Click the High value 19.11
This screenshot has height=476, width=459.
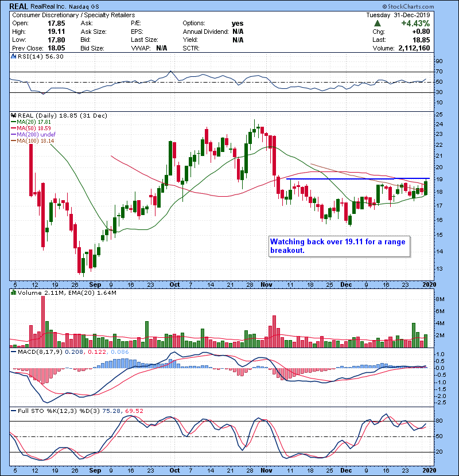pyautogui.click(x=56, y=32)
